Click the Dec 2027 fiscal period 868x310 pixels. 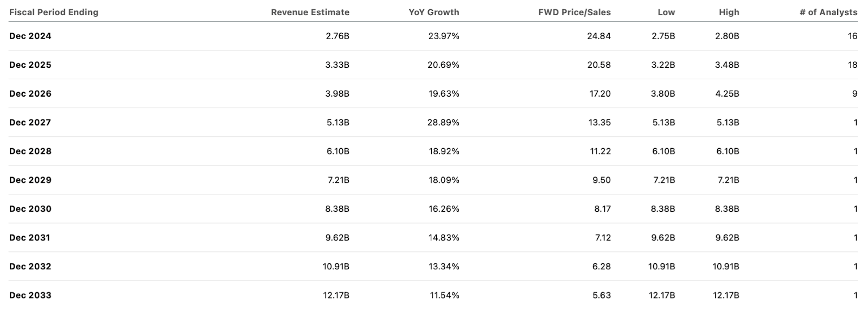pyautogui.click(x=30, y=122)
